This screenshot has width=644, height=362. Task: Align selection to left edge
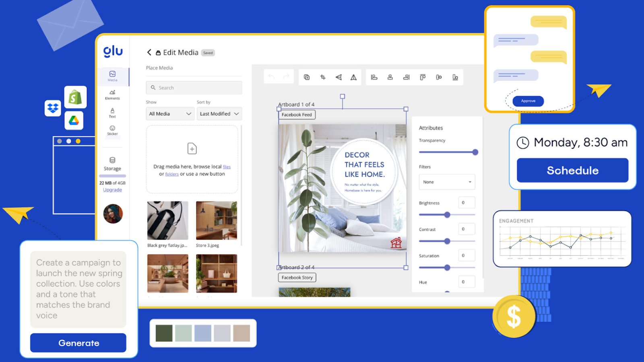point(374,77)
